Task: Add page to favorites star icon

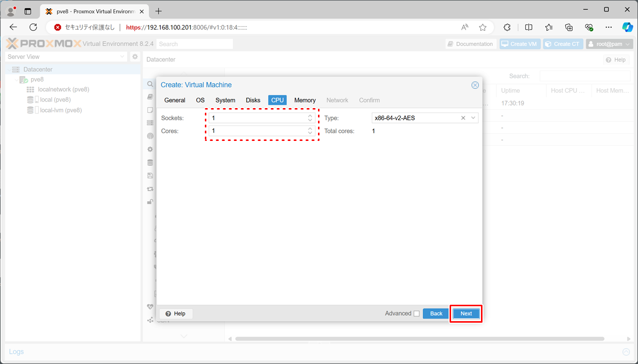Action: (x=482, y=27)
